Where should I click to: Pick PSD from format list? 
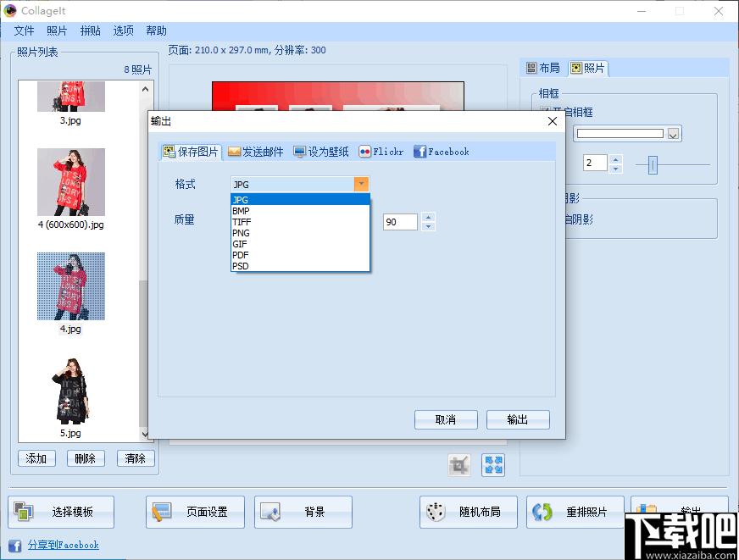pos(300,266)
